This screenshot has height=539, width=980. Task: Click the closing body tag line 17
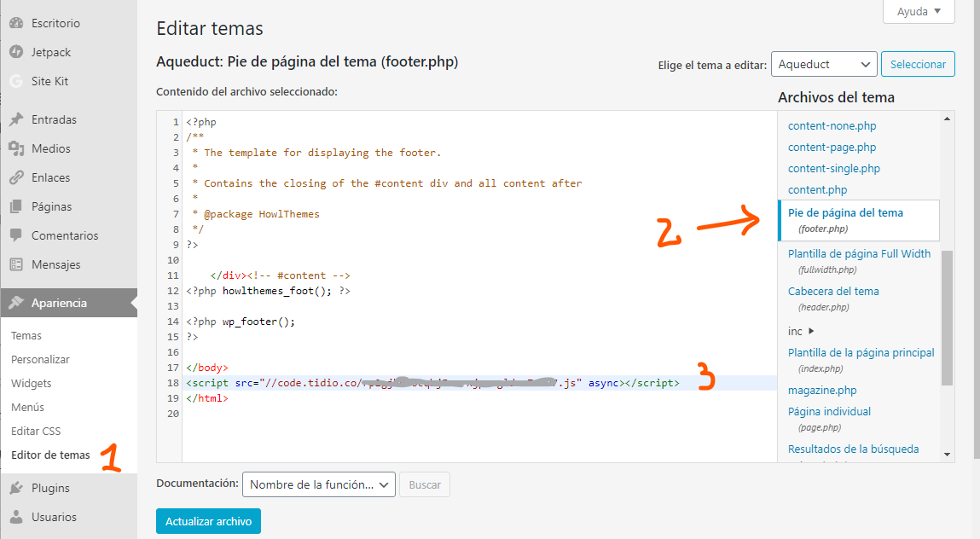(x=207, y=368)
